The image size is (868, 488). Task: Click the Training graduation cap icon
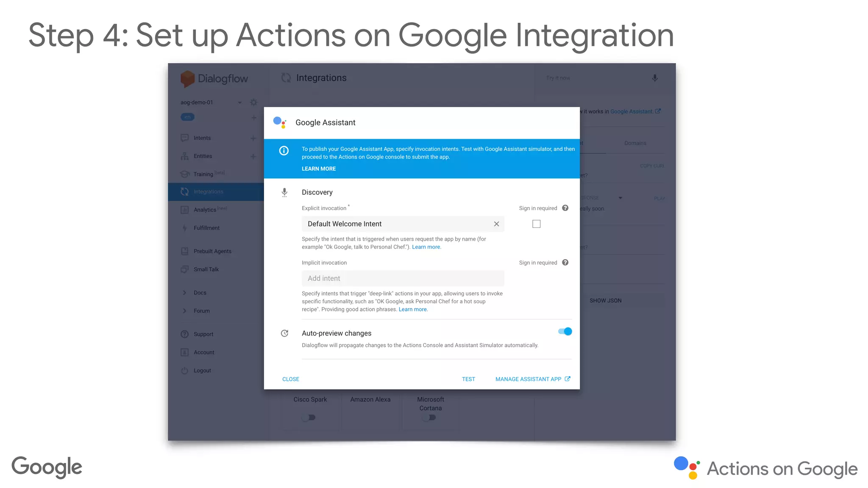185,174
